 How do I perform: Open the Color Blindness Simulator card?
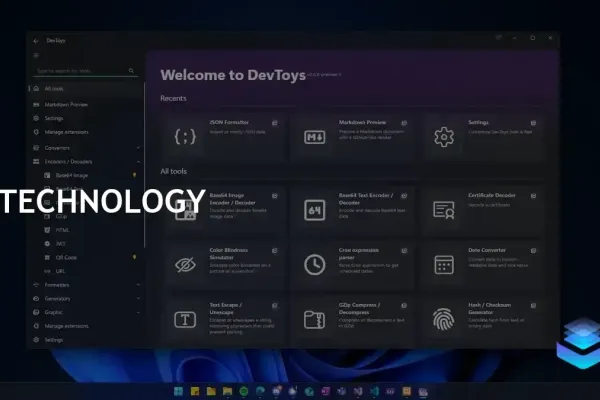225,264
